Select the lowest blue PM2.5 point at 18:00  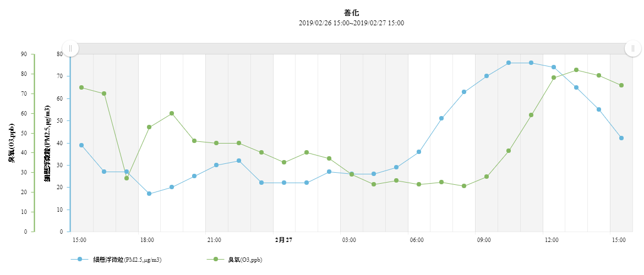(149, 194)
